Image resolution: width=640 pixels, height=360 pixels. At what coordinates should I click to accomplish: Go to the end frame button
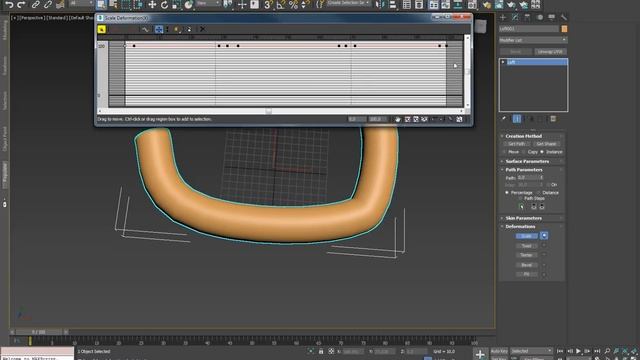pyautogui.click(x=597, y=351)
